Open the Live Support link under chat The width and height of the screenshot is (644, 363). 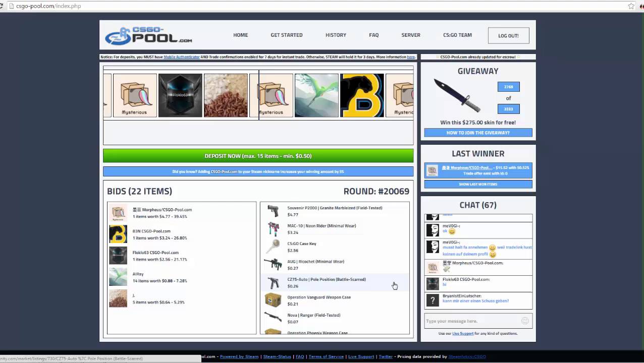click(x=463, y=333)
